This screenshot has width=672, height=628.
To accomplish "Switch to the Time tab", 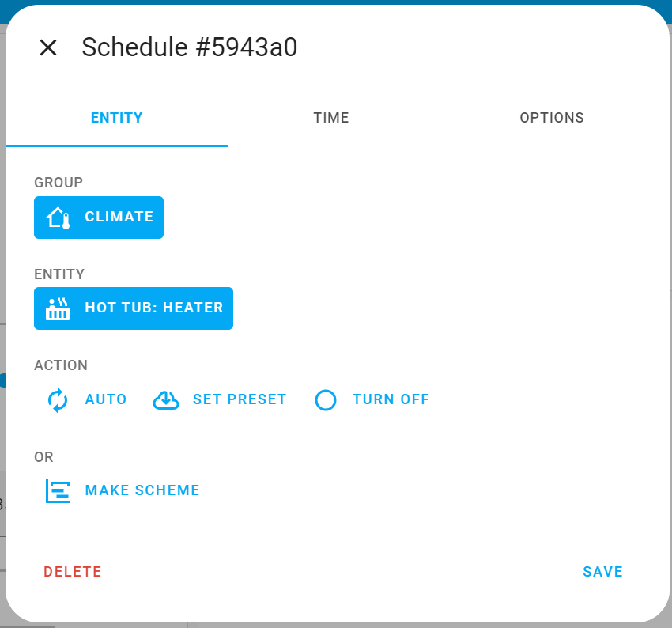I will point(330,117).
